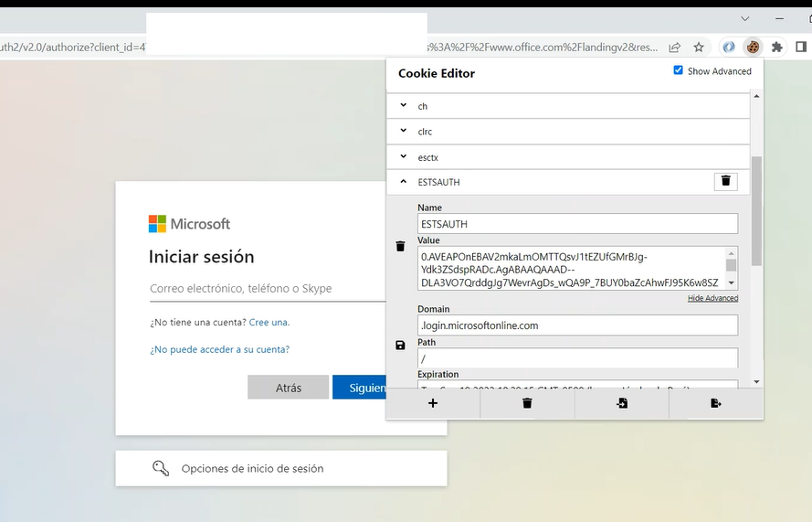Viewport: 812px width, 522px height.
Task: Open Opciones de inicio de sesión
Action: click(x=281, y=468)
